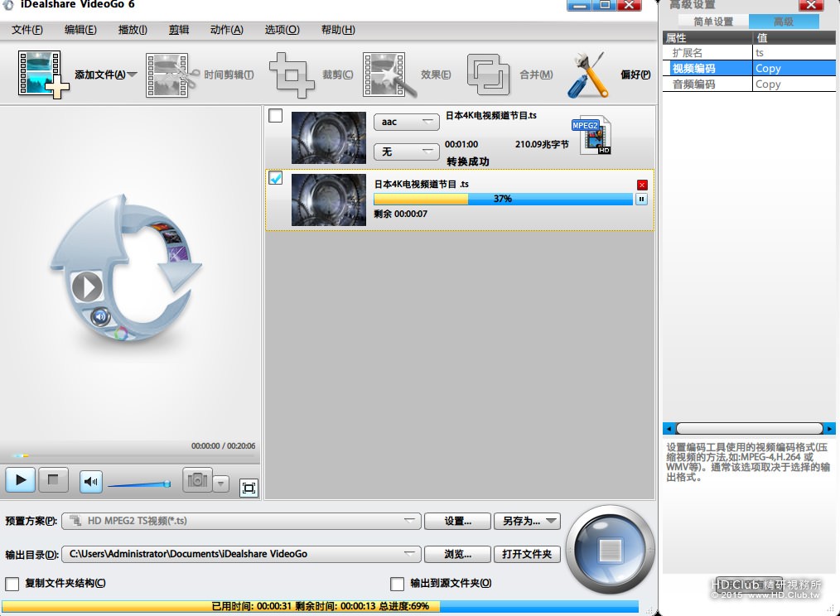Click the Add File (添加文件) film icon
This screenshot has width=840, height=616.
click(43, 75)
